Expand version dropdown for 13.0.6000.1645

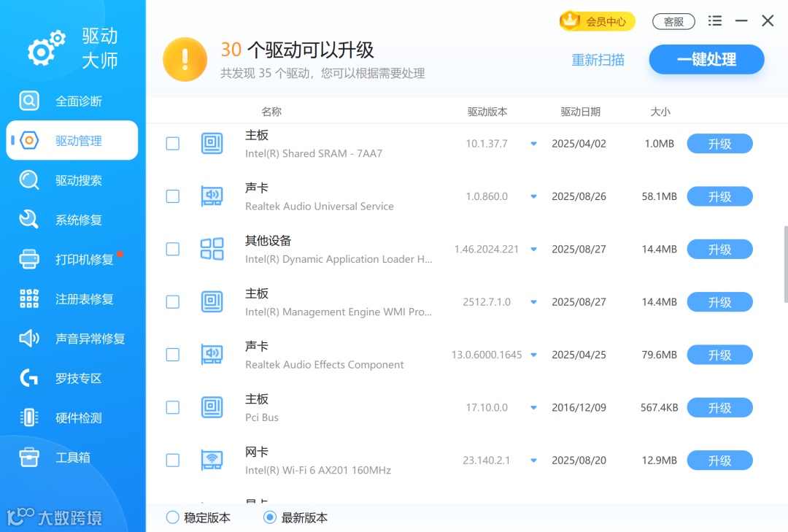coord(533,355)
